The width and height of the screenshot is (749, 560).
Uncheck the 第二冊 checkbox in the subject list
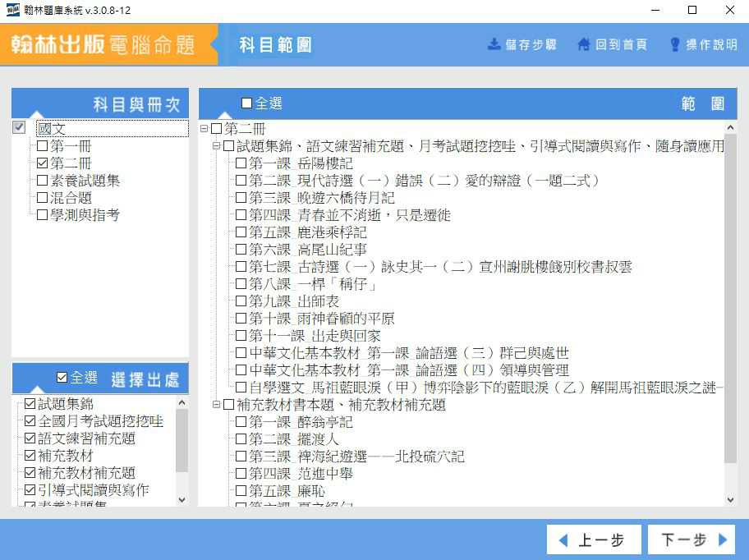pos(42,163)
